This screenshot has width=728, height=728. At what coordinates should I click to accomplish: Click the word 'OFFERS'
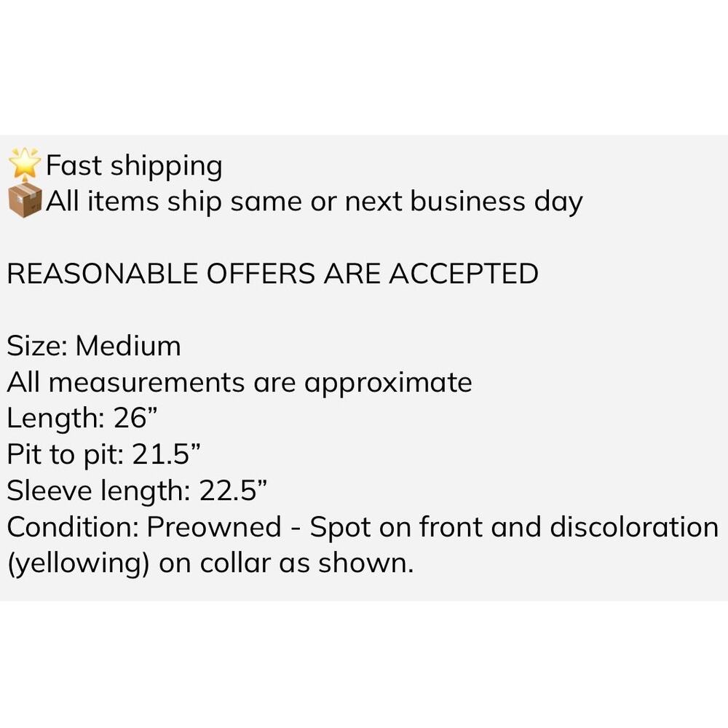pyautogui.click(x=261, y=273)
